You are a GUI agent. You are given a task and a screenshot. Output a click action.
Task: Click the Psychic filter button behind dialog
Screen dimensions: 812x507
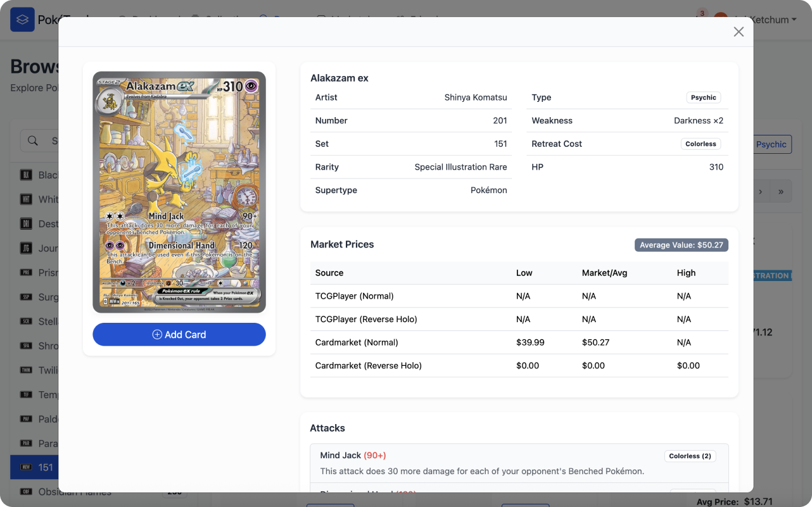click(772, 144)
